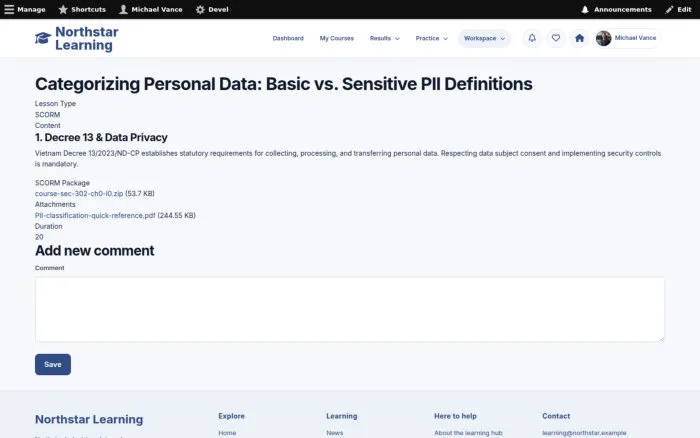Click the Duration value 20
The width and height of the screenshot is (700, 438).
(39, 237)
